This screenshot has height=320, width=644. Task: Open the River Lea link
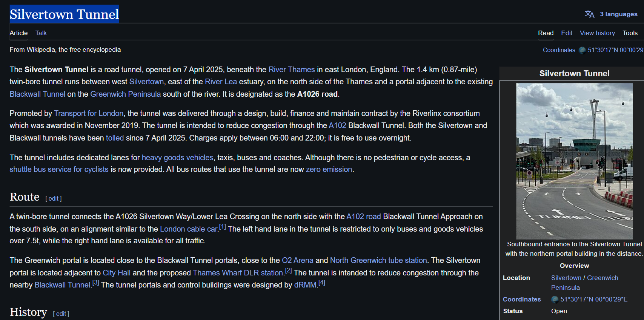click(x=221, y=82)
